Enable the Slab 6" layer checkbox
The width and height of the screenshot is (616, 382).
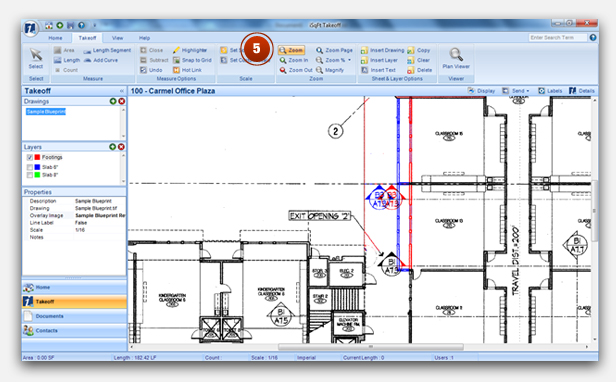click(30, 167)
